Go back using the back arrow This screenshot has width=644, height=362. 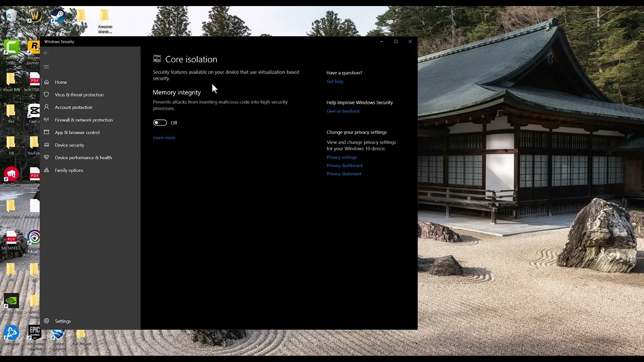pyautogui.click(x=46, y=53)
